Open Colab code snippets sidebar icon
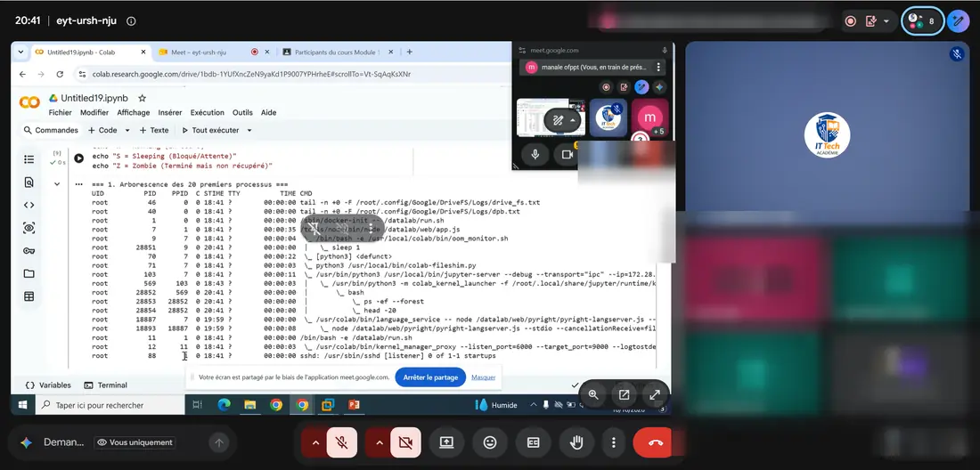 pyautogui.click(x=29, y=205)
